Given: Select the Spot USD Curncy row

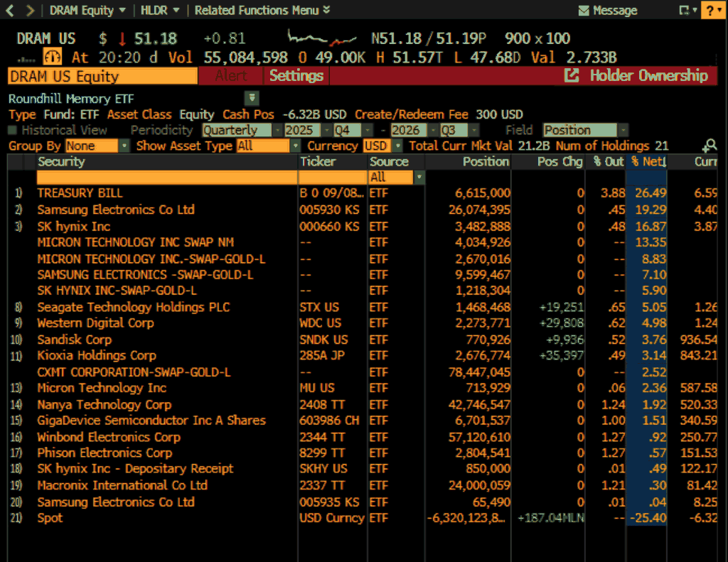Looking at the screenshot, I should point(362,518).
